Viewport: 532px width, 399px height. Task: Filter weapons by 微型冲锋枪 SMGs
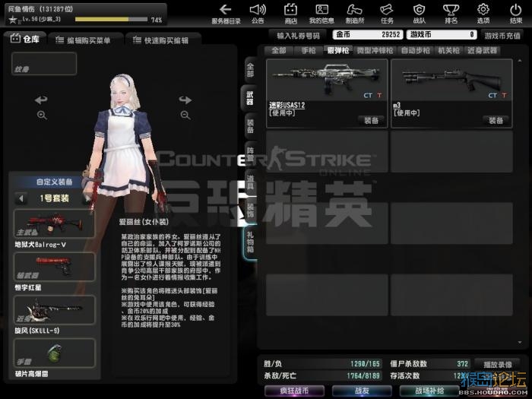(x=375, y=51)
